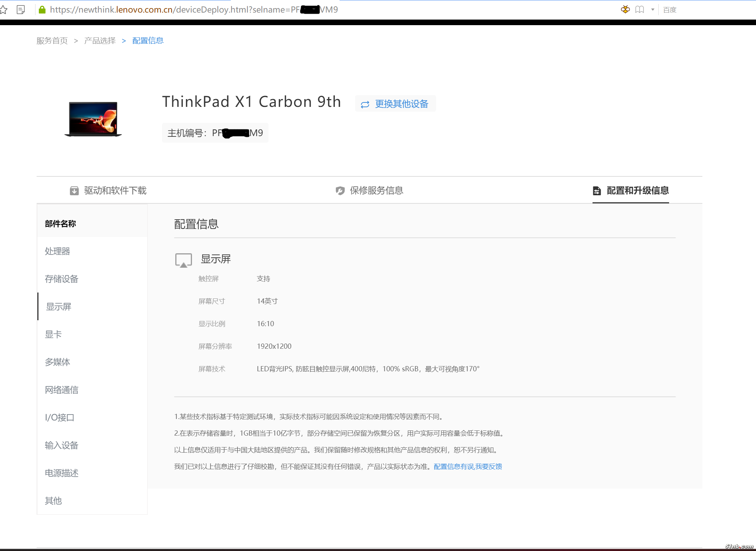Expand the dropdown arrow beside bookmarks icon
The height and width of the screenshot is (551, 756).
tap(652, 10)
